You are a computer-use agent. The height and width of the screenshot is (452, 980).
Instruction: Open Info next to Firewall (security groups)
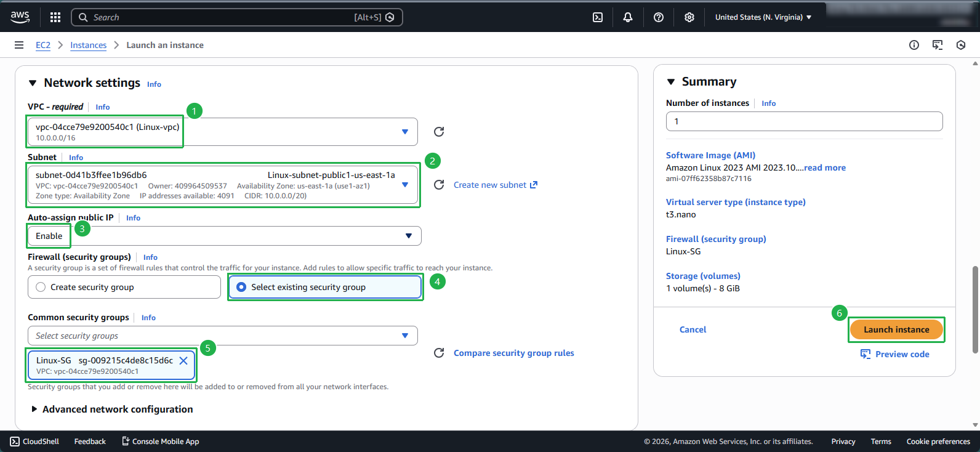click(x=150, y=257)
